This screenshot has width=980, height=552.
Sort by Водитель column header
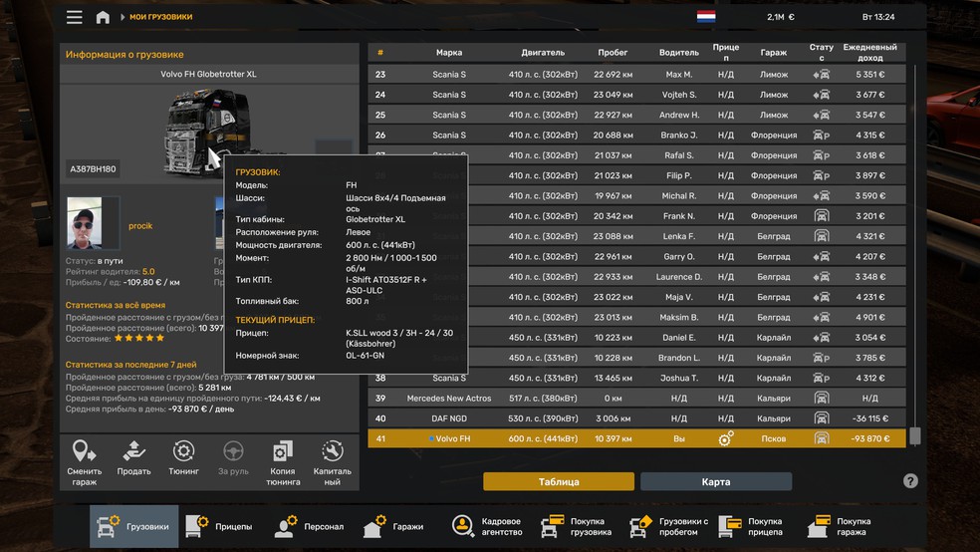click(679, 53)
